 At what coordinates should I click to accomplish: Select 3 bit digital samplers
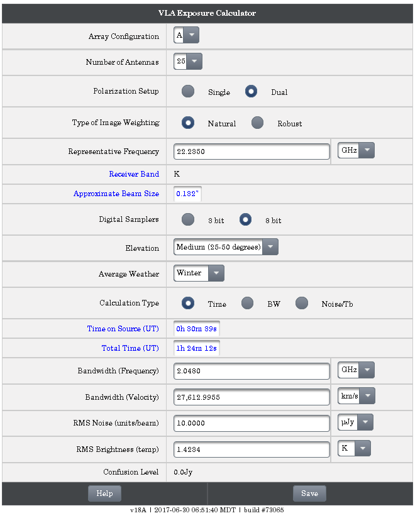(x=188, y=220)
